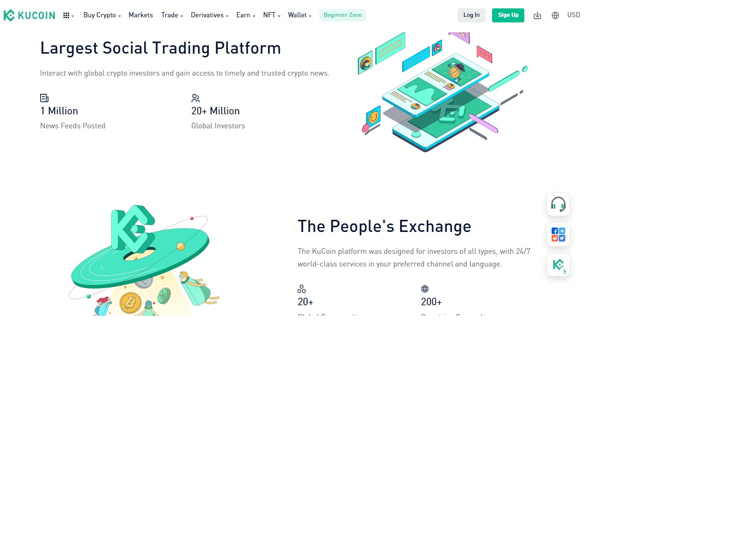Click the News Feeds Posted icon
Viewport: 747px width, 560px height.
44,98
